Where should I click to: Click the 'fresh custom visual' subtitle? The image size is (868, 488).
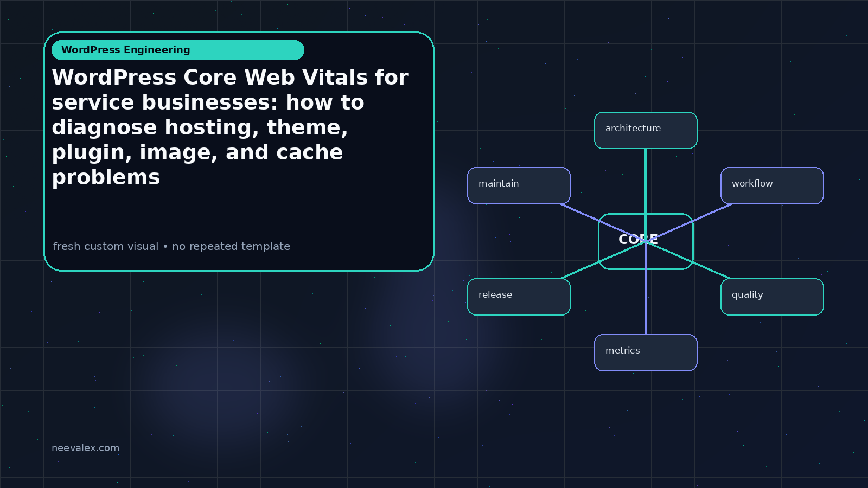[171, 246]
